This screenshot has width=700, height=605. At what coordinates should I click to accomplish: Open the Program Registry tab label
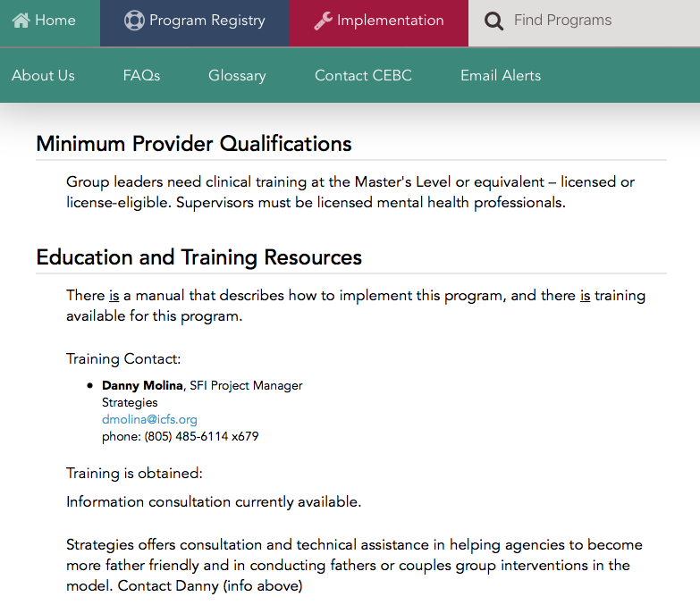click(x=207, y=21)
